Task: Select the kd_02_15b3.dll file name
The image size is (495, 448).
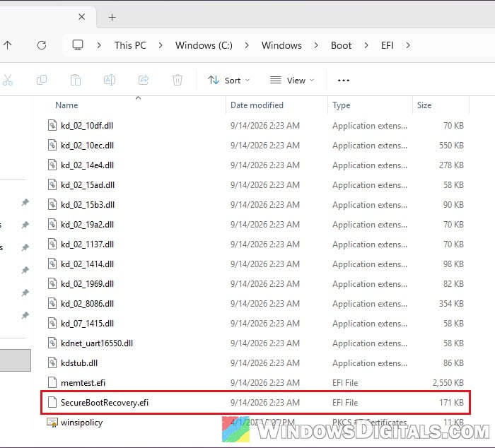Action: (x=88, y=205)
